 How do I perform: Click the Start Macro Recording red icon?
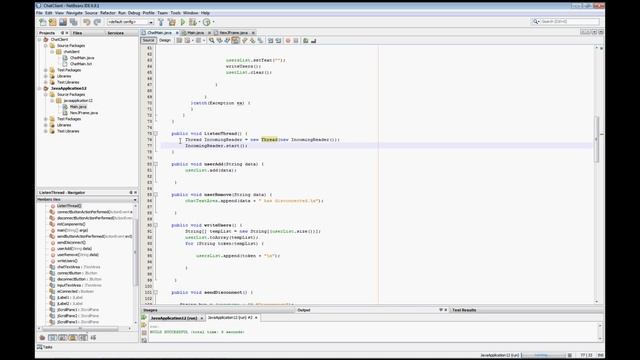(288, 40)
